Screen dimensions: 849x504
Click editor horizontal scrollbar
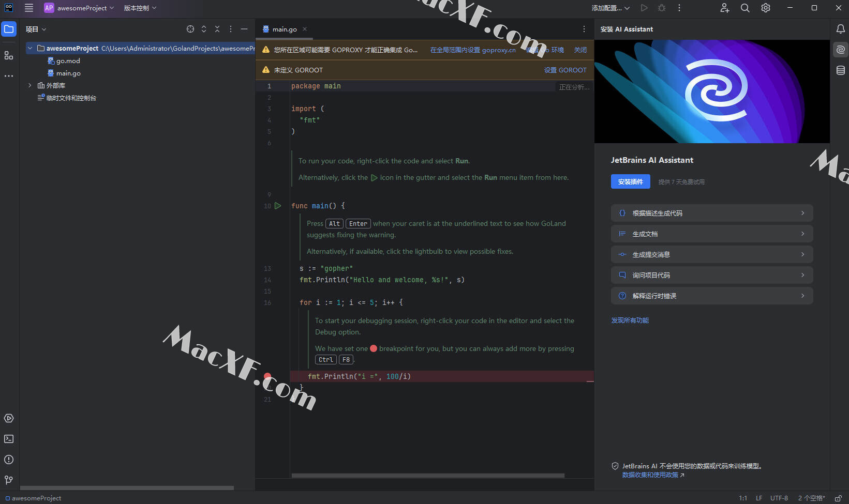click(x=428, y=475)
